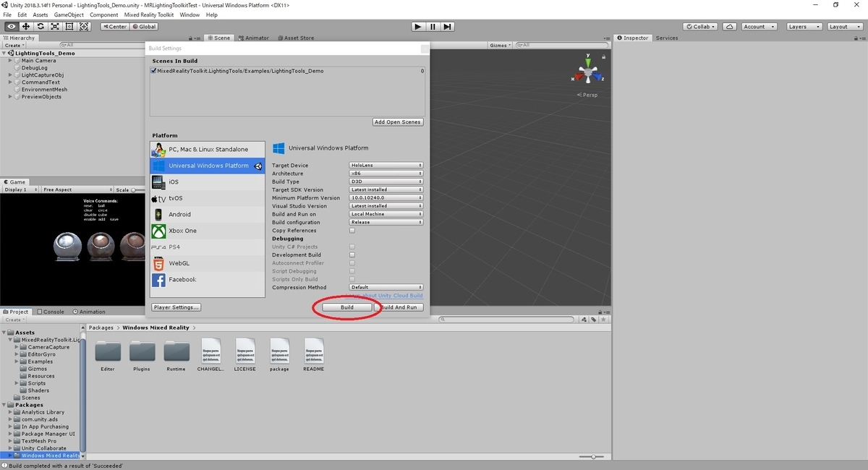
Task: Open the Build configuration dropdown
Action: click(x=386, y=222)
